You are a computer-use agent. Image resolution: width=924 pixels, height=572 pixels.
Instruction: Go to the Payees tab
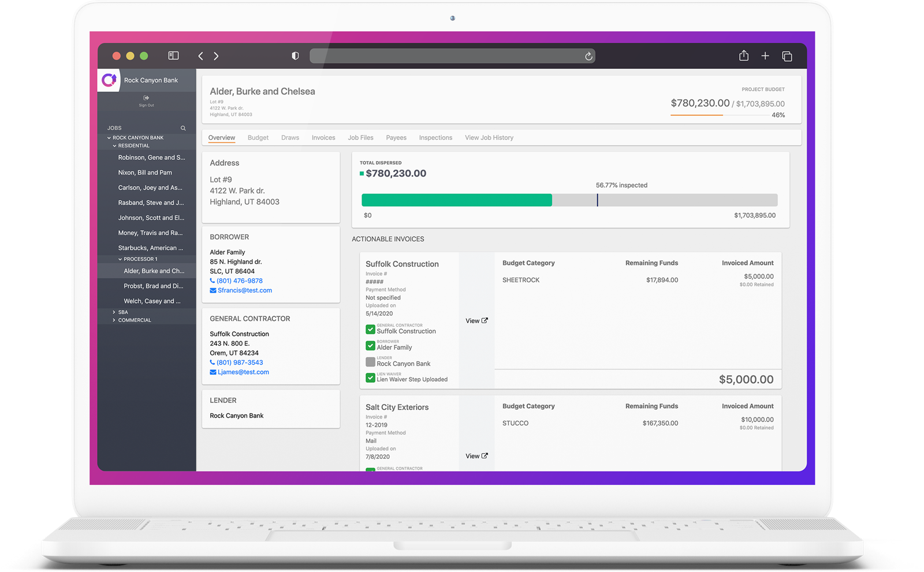click(x=396, y=138)
